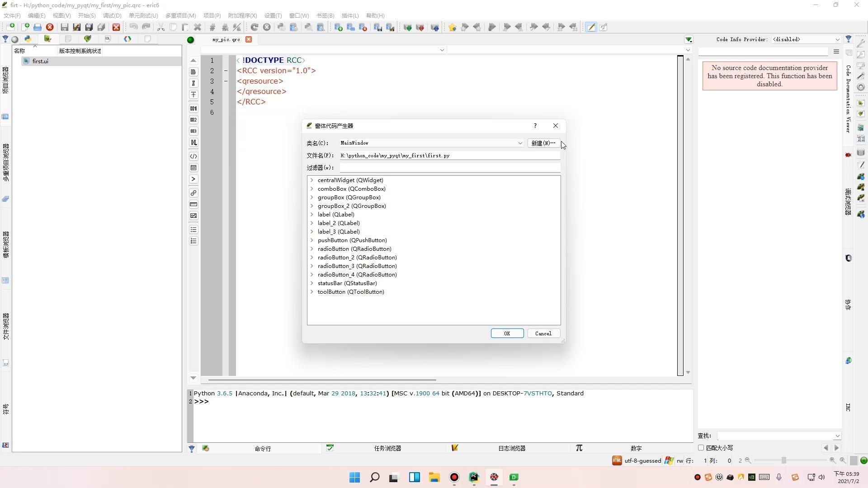868x488 pixels.
Task: Click the code brackets icon in editor strip
Action: coord(193,156)
